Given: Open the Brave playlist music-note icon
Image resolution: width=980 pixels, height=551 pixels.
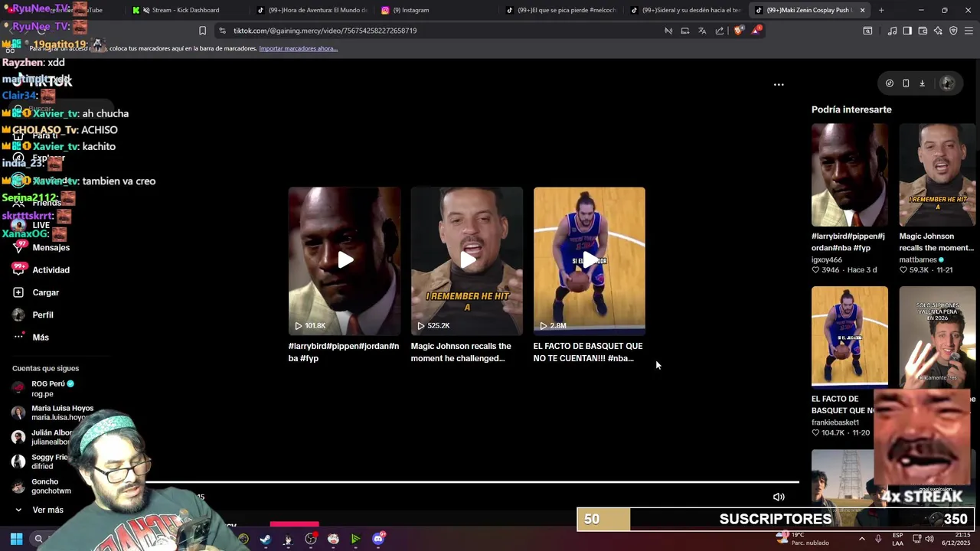Looking at the screenshot, I should [892, 31].
